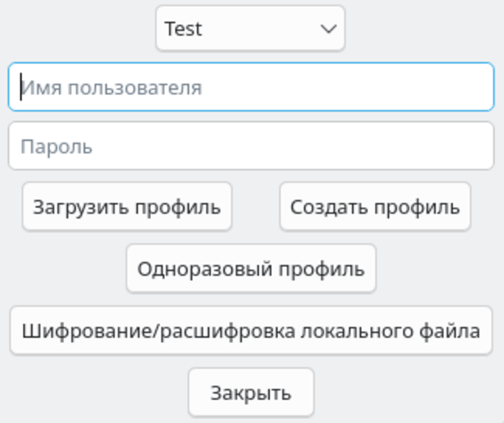504x423 pixels.
Task: Expand the profile selector showing Test
Action: click(250, 29)
